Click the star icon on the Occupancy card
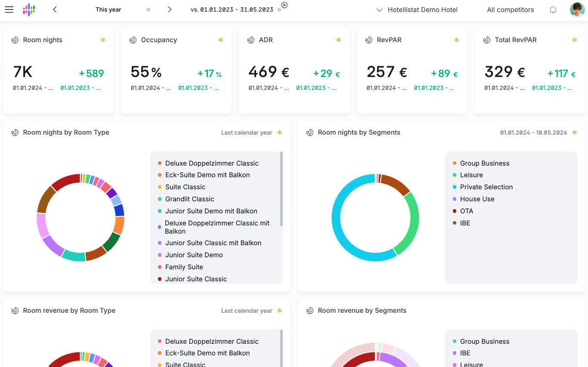The height and width of the screenshot is (367, 588). [220, 40]
